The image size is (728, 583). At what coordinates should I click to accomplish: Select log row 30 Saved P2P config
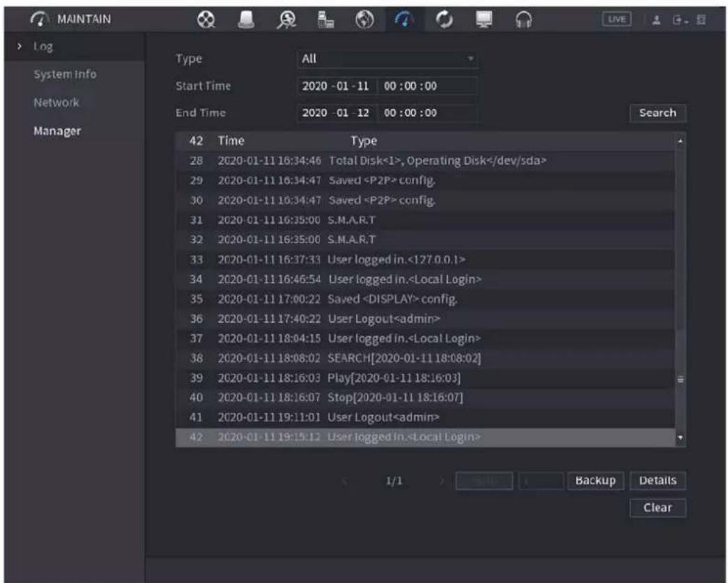(425, 200)
